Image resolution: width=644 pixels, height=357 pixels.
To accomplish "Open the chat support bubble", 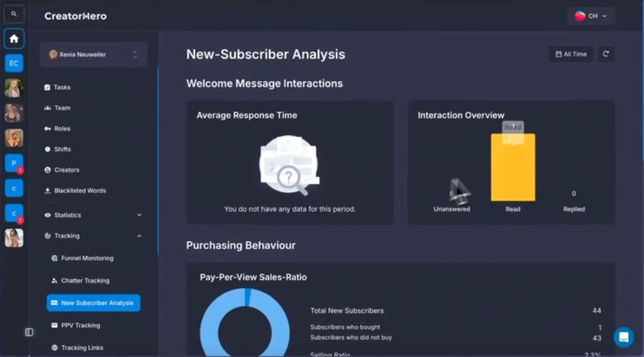I will click(623, 337).
